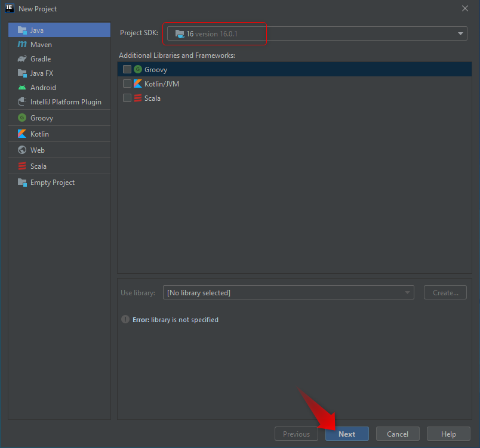
Task: Pick IntelliJ Platform Plugin entry
Action: (59, 101)
